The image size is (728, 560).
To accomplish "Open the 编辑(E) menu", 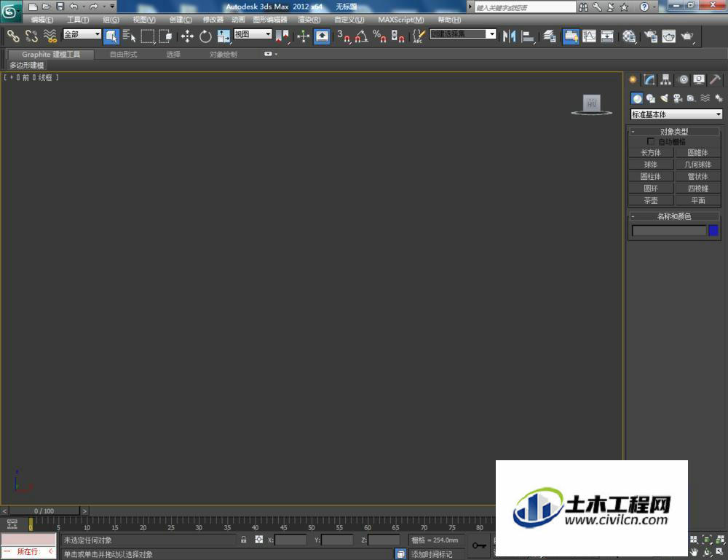I will (x=41, y=20).
